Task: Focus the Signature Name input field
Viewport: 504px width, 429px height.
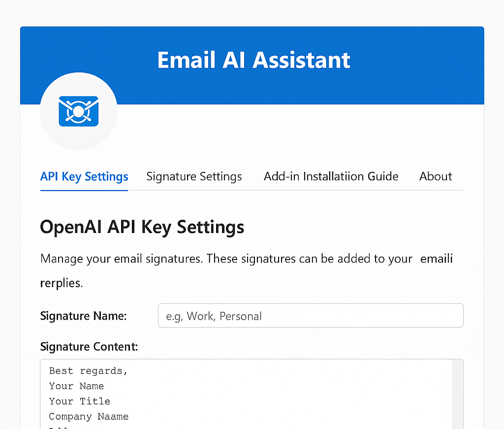Action: pyautogui.click(x=311, y=316)
